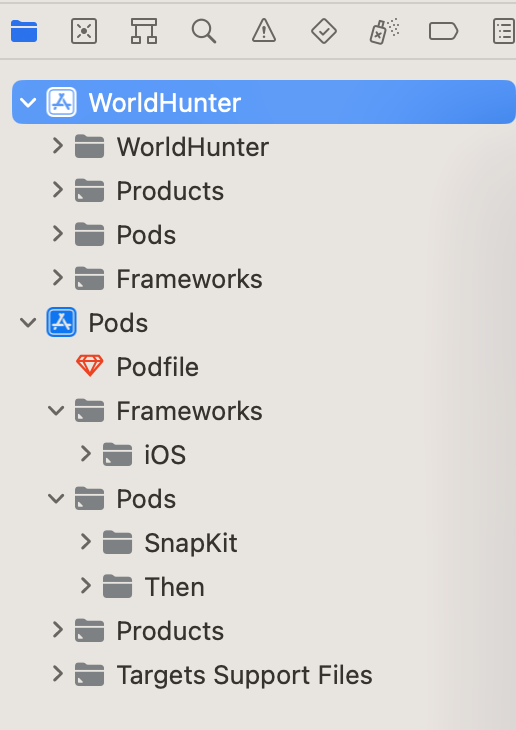Select the Pods project name label
This screenshot has height=730, width=516.
[118, 323]
